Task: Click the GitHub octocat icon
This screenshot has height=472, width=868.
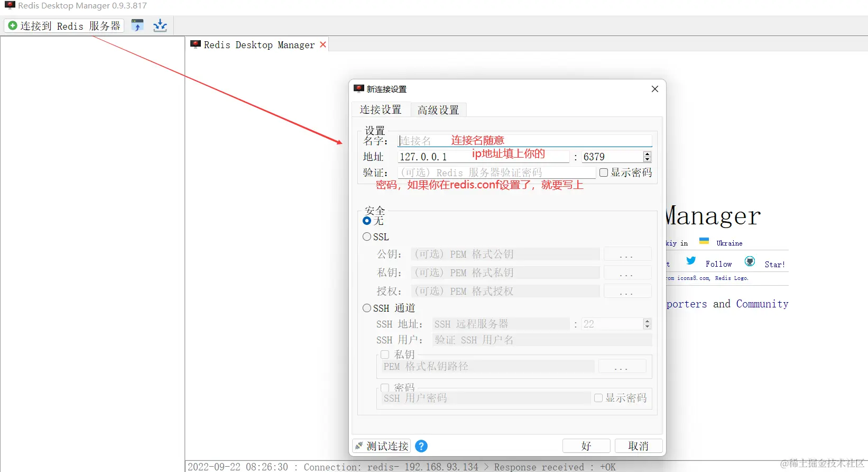Action: click(750, 261)
